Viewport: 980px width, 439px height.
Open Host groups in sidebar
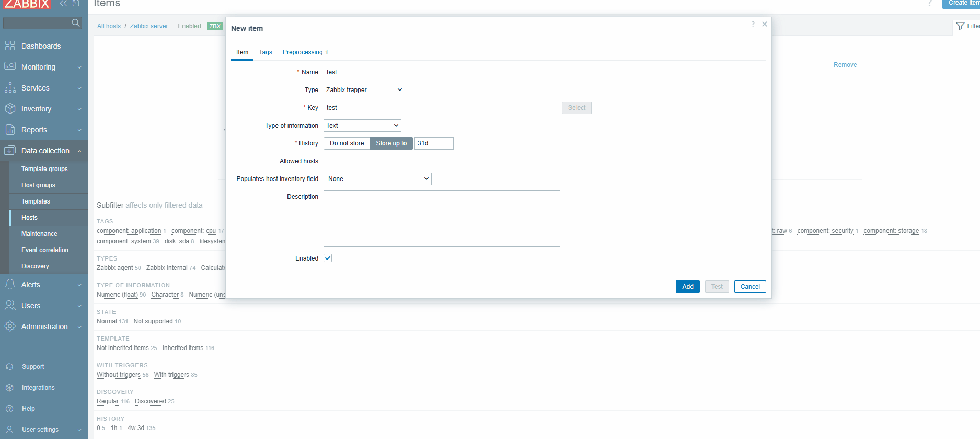[x=38, y=185]
